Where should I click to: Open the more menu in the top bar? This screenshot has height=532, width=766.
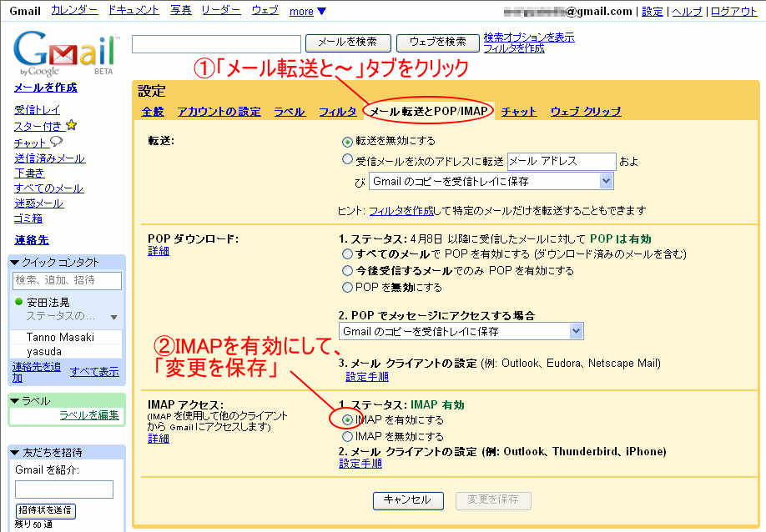point(307,11)
